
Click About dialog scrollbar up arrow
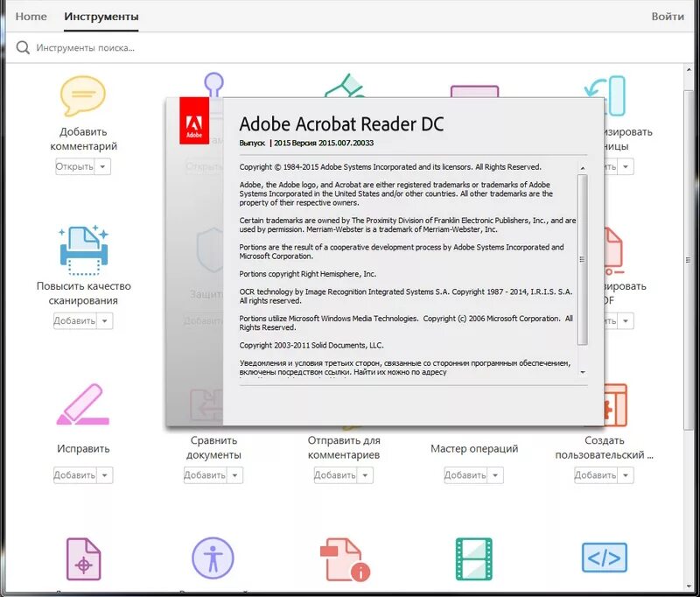[x=582, y=168]
